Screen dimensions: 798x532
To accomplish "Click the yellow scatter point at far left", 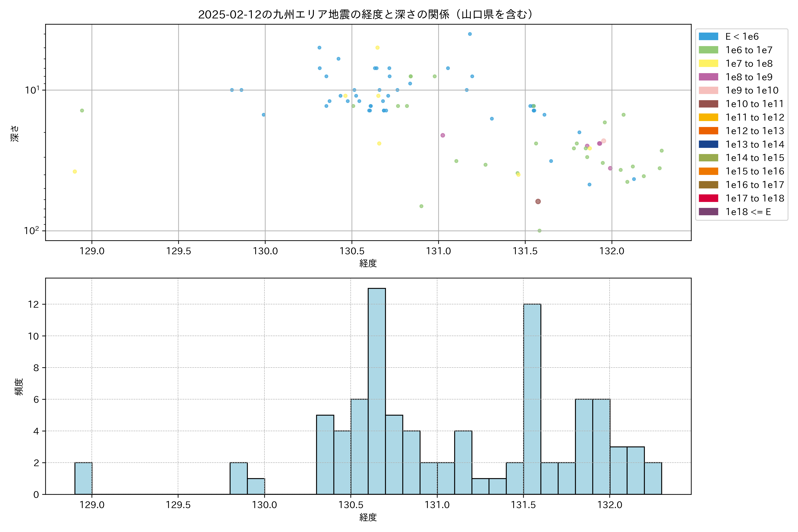I will click(x=75, y=172).
